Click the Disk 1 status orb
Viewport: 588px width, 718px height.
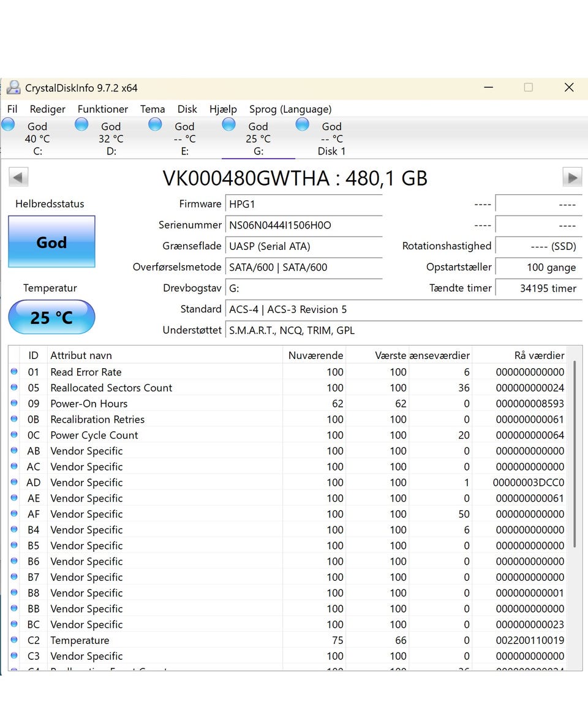pos(303,125)
